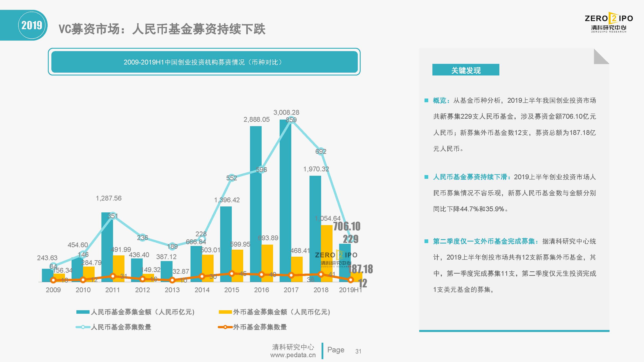This screenshot has height=362, width=644.
Task: Click the 2019H1 x-axis label
Action: [350, 290]
